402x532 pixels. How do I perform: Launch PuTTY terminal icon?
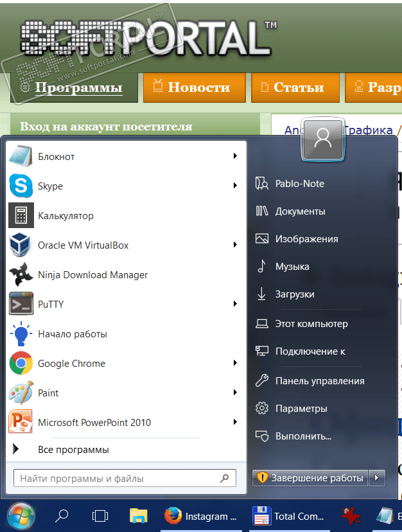tap(21, 304)
